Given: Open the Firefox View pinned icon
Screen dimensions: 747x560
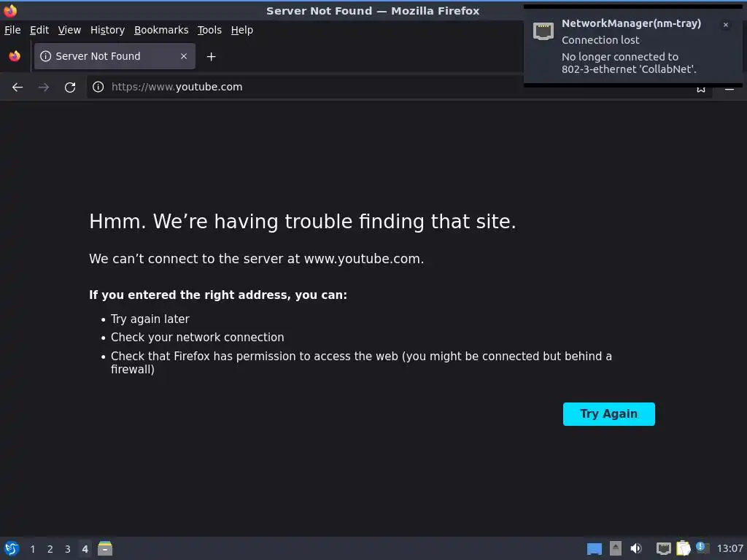Looking at the screenshot, I should (15, 56).
